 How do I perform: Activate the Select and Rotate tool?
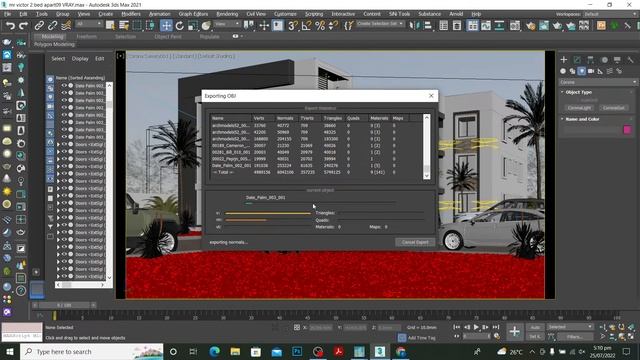click(x=180, y=26)
